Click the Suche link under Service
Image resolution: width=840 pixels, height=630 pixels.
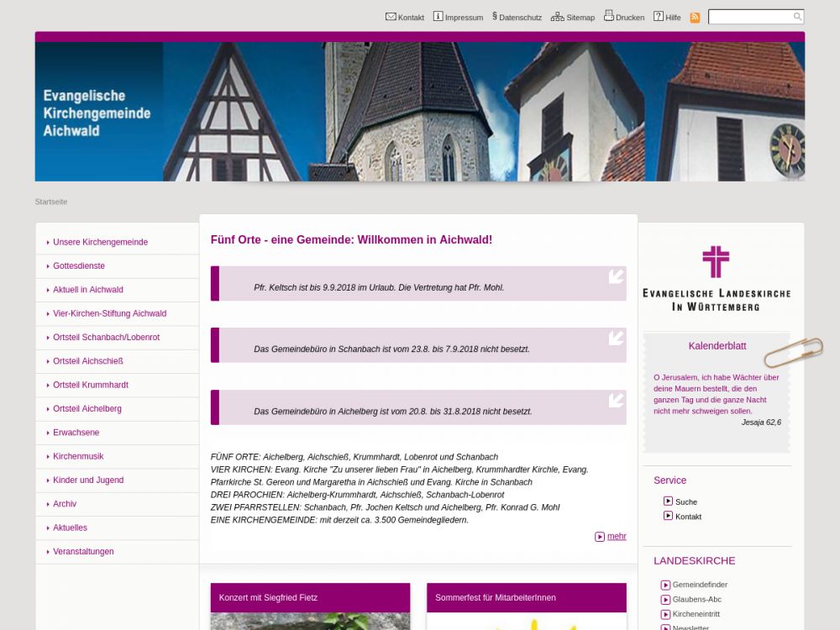click(x=685, y=502)
